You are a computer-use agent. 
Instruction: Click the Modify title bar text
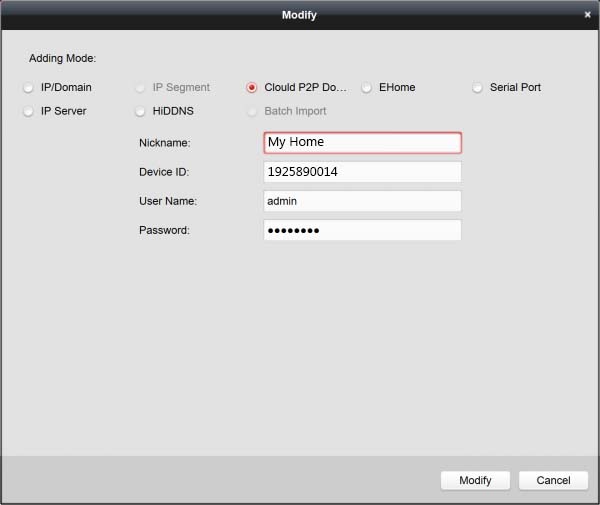pos(299,15)
